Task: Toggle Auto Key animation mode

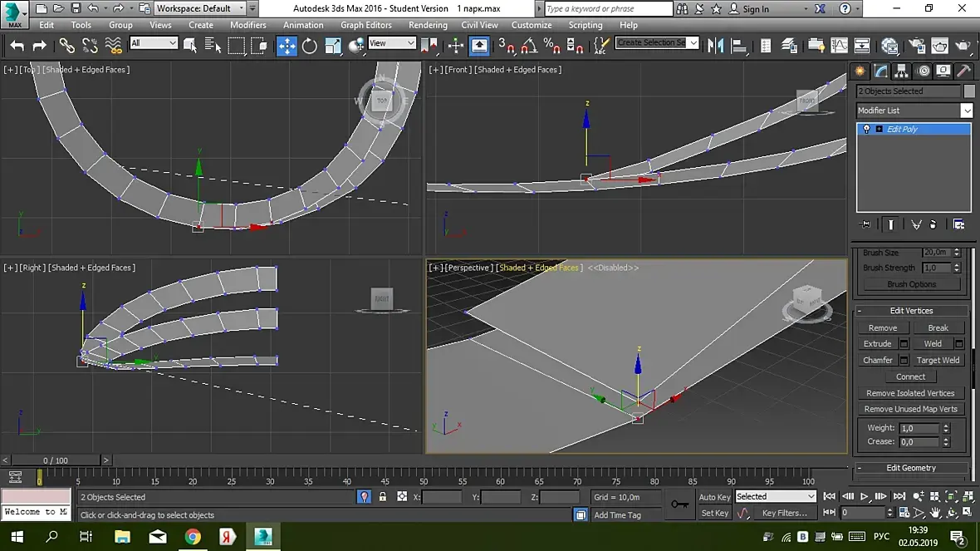Action: [x=714, y=497]
